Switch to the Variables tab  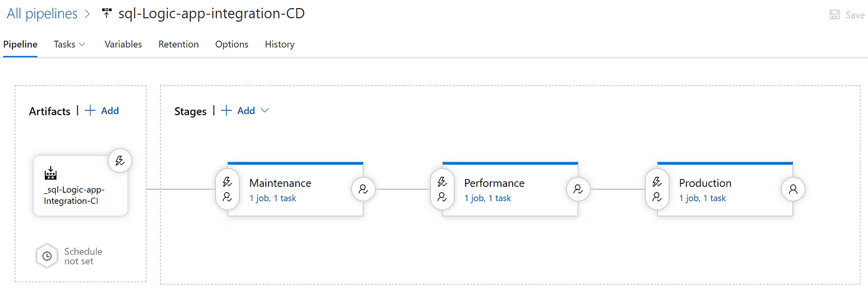click(x=123, y=44)
